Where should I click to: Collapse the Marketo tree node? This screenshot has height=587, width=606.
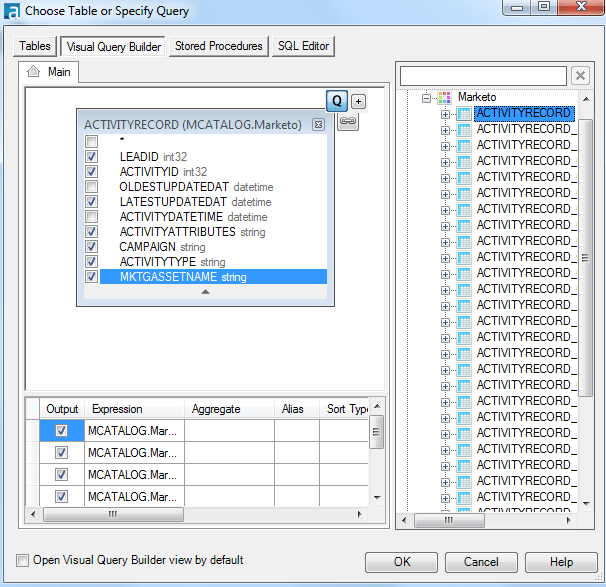(426, 98)
